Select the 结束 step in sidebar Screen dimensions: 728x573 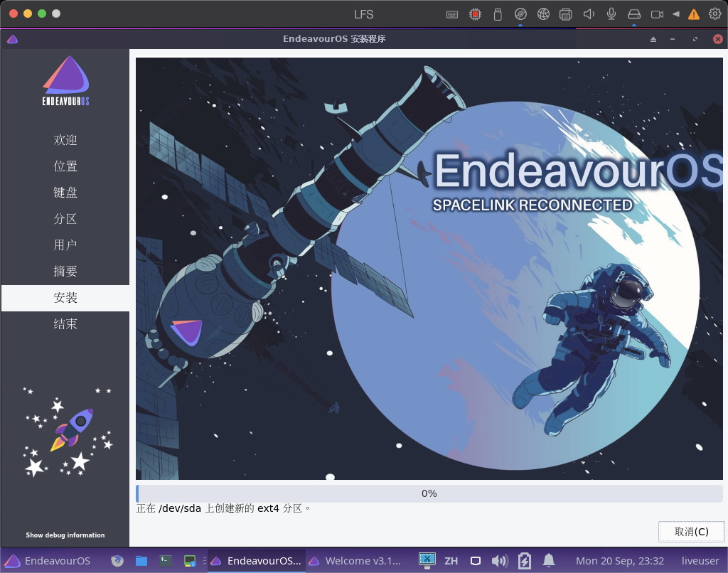pos(65,324)
